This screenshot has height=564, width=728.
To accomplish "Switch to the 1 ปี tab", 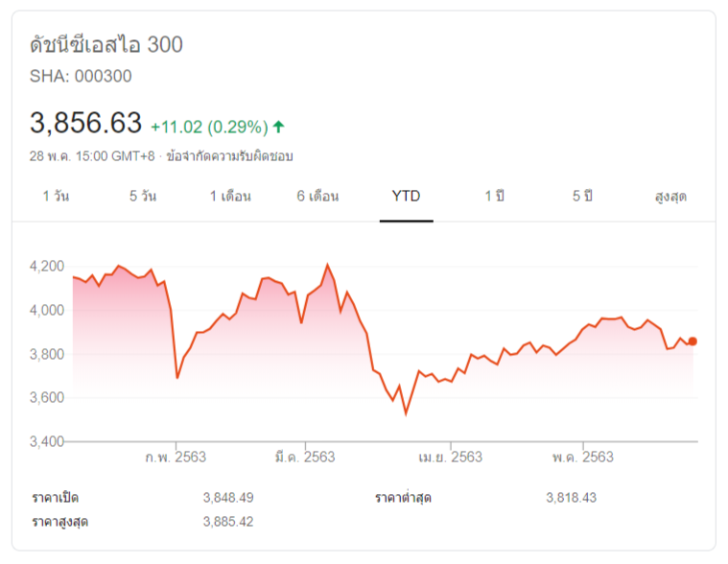I will (x=494, y=197).
